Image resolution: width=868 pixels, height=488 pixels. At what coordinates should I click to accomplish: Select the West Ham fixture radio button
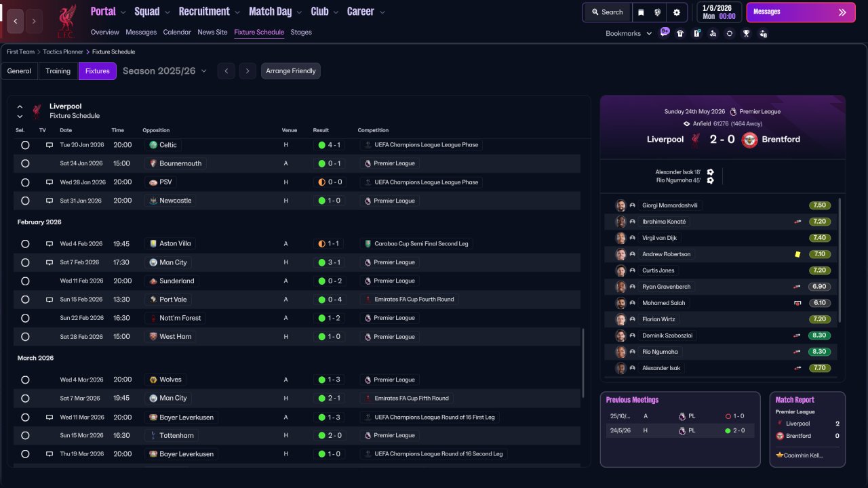(x=25, y=337)
